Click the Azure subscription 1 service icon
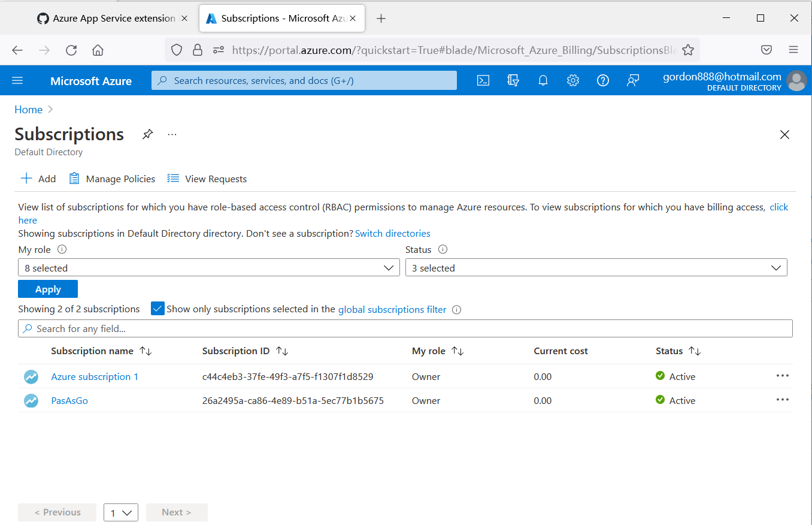Viewport: 812px width, 525px height. [x=31, y=376]
